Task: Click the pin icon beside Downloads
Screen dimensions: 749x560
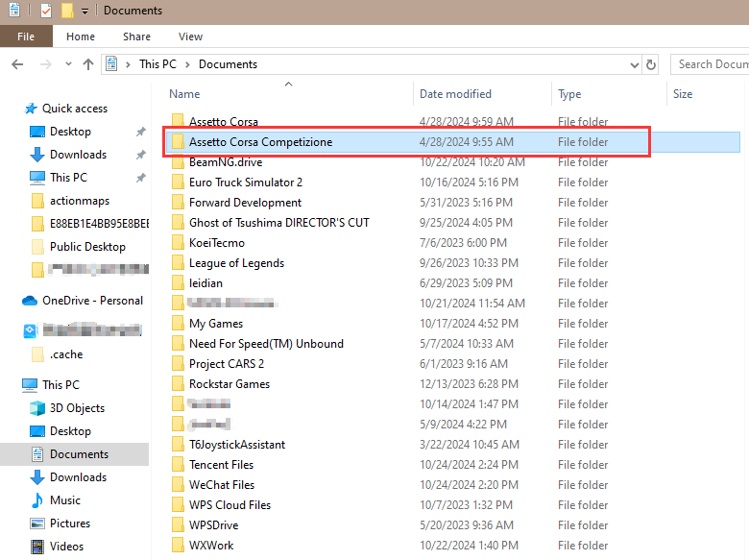Action: [140, 155]
